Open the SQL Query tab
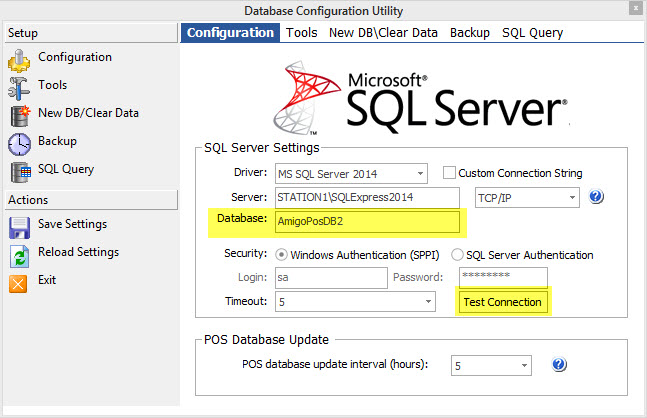Image resolution: width=647 pixels, height=418 pixels. [532, 33]
